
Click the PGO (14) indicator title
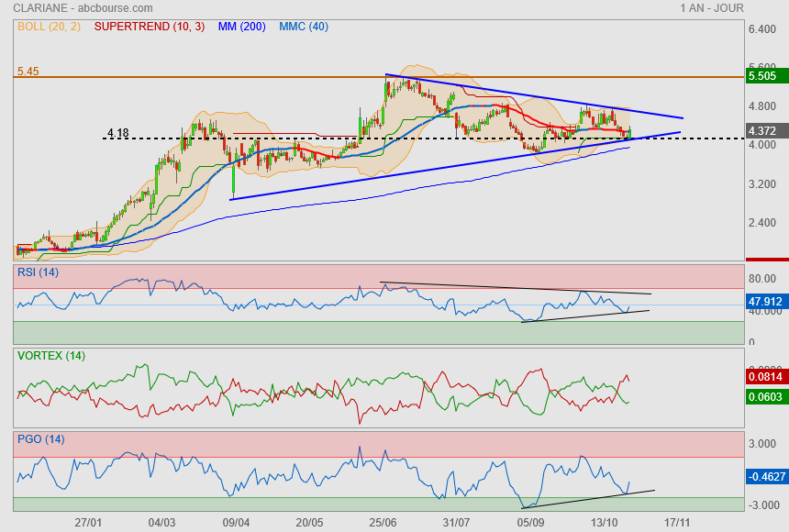(x=40, y=439)
